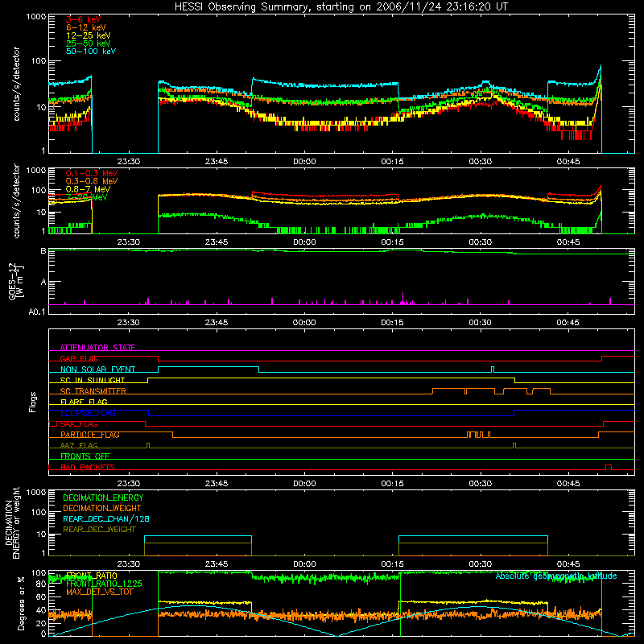This screenshot has width=644, height=644.
Task: Select the 25-50 keV legend label
Action: (x=89, y=43)
